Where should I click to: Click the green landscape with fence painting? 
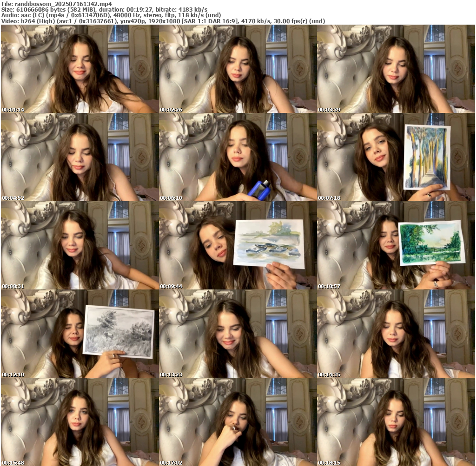[x=431, y=243]
